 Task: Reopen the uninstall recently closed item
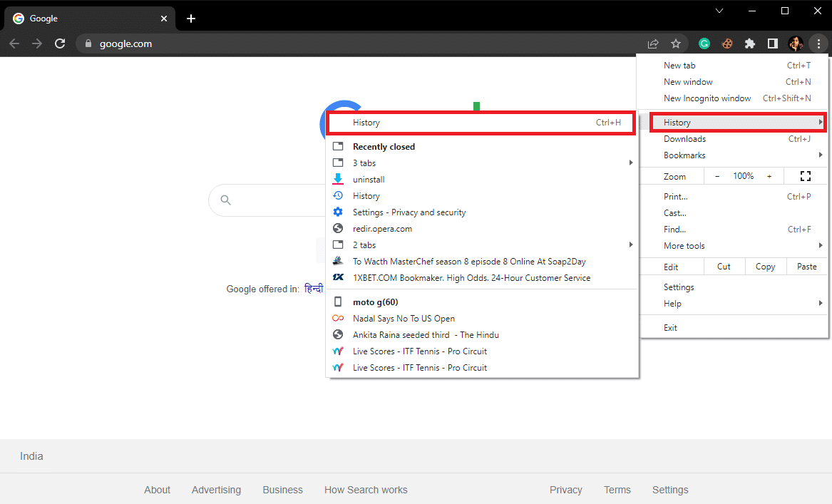coord(482,180)
